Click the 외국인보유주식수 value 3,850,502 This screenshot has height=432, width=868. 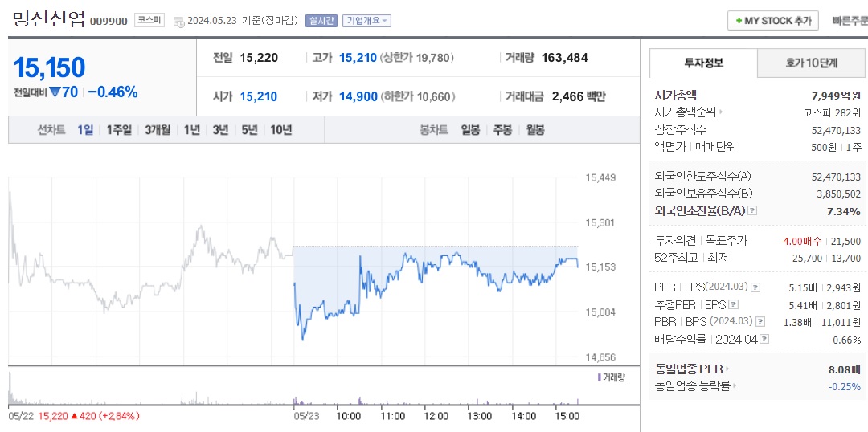point(838,194)
